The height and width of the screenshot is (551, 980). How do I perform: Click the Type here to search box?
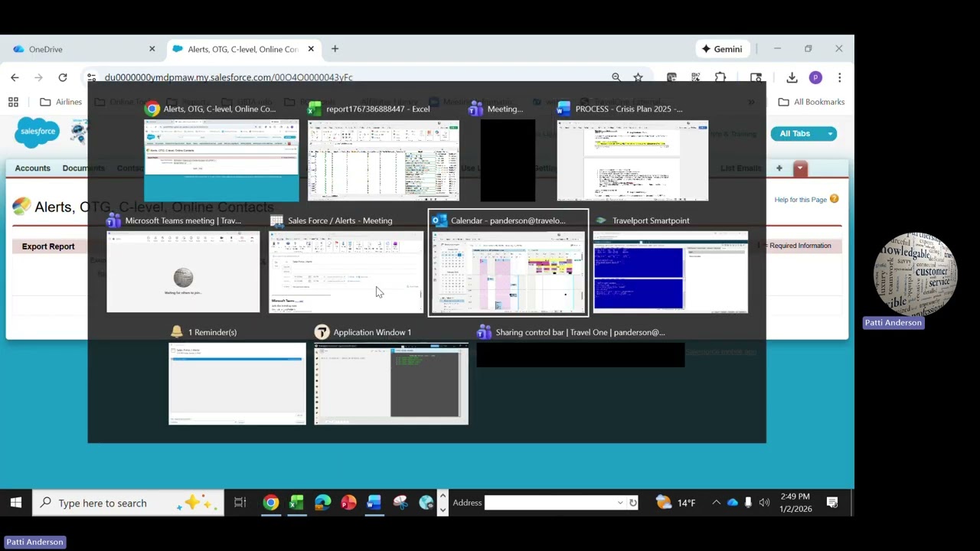click(x=129, y=503)
